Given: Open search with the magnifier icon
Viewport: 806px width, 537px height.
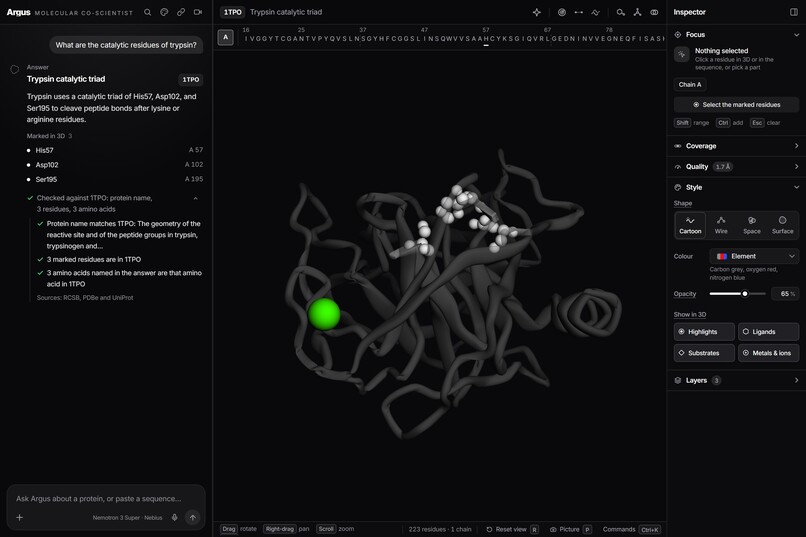Looking at the screenshot, I should click(x=148, y=12).
